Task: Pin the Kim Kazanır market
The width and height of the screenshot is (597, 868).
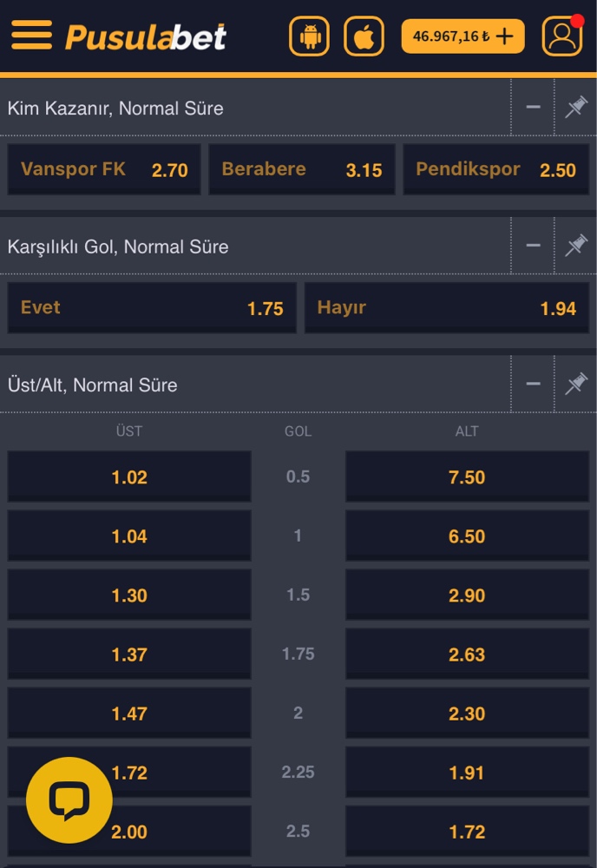Action: (575, 108)
